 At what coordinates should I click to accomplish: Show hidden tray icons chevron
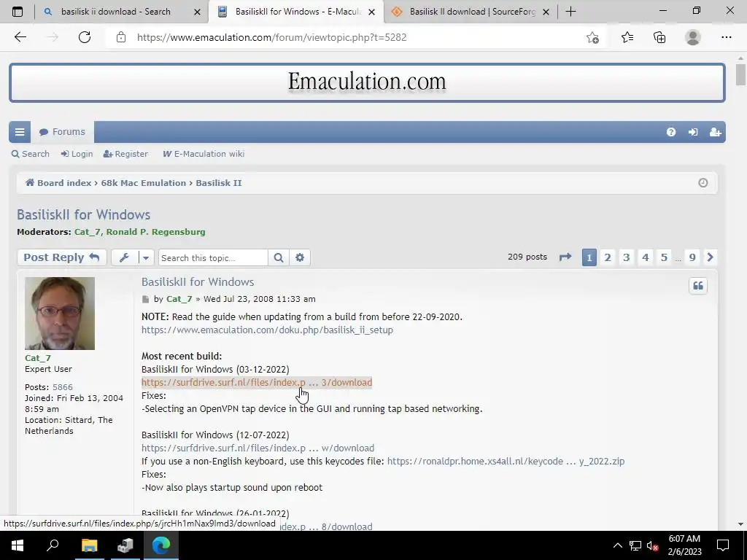(x=617, y=545)
